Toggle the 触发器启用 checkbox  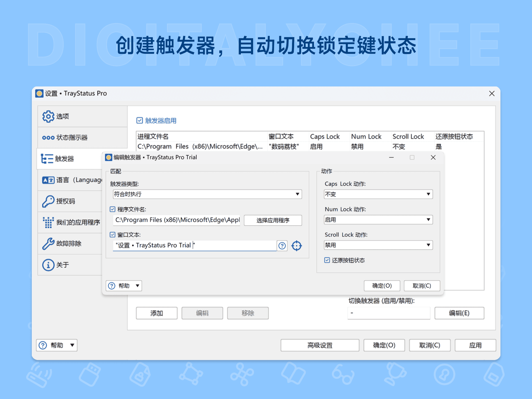tap(139, 120)
